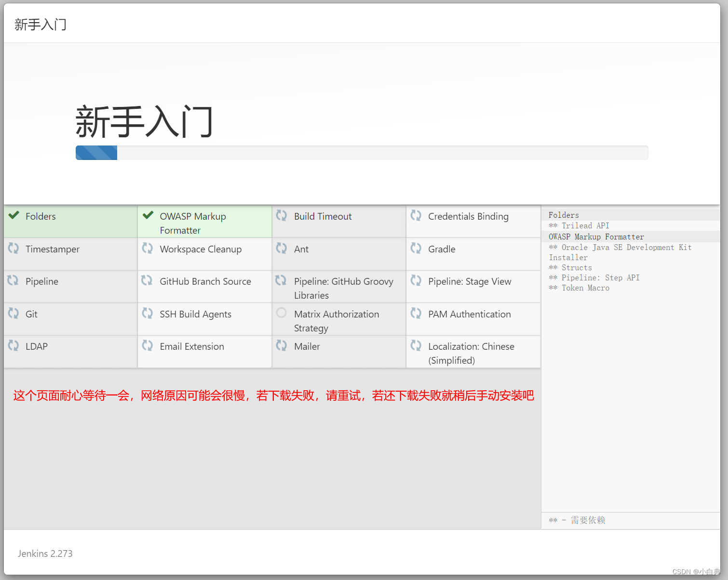Select the SSH Build Agents plugin label

[x=195, y=315]
